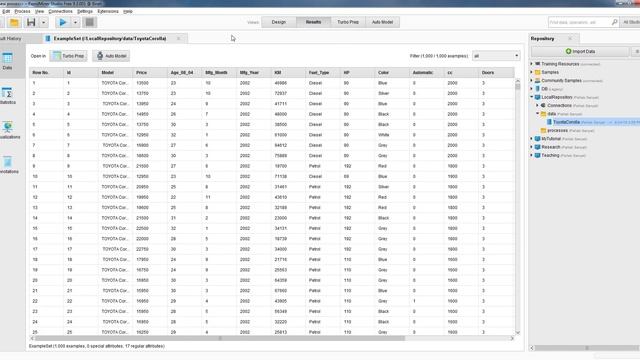Select the ExampleSet ToyotaCorolla results tab
The height and width of the screenshot is (360, 640).
click(109, 38)
